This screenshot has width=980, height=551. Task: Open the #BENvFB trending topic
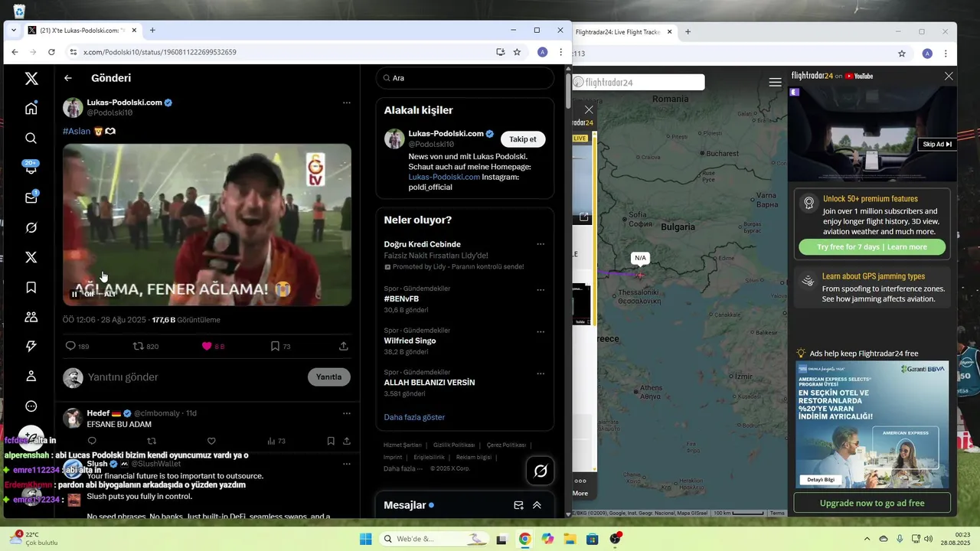tap(401, 298)
